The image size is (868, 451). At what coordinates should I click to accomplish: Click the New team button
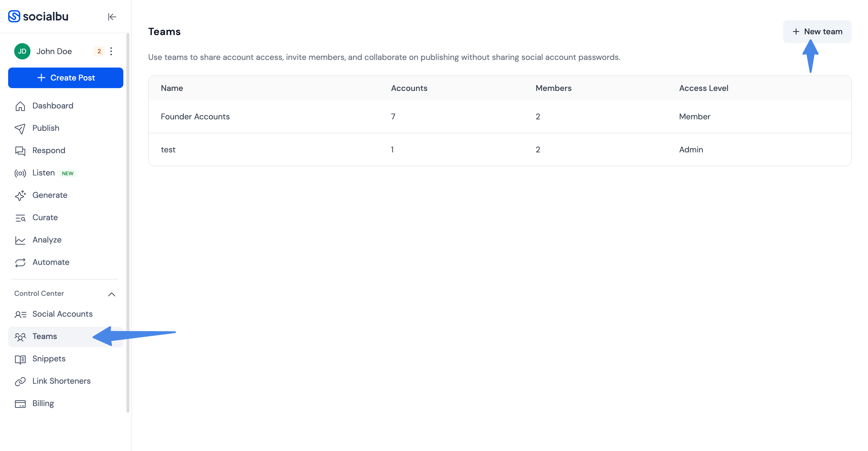[x=817, y=31]
